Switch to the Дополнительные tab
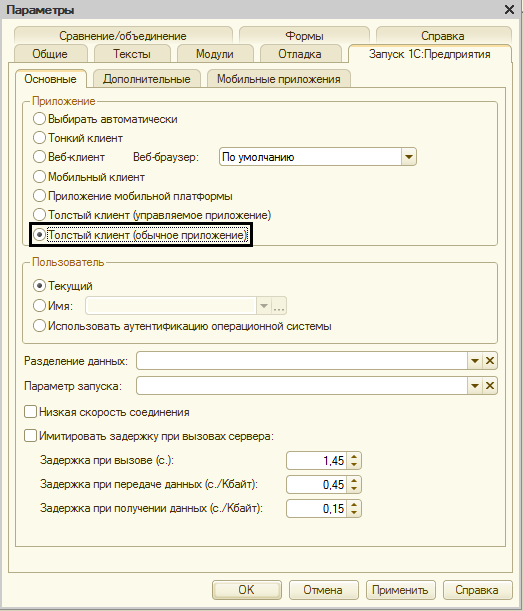 [147, 79]
